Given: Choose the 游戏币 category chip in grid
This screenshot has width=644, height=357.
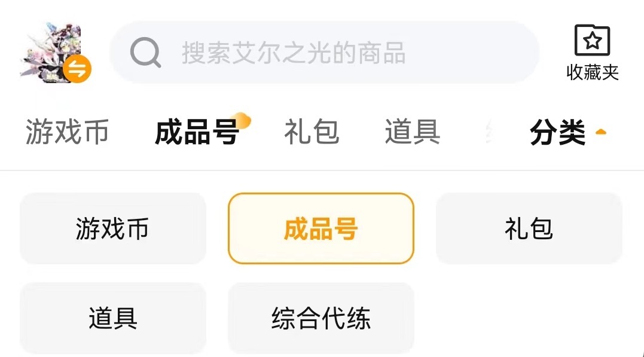Looking at the screenshot, I should tap(113, 228).
